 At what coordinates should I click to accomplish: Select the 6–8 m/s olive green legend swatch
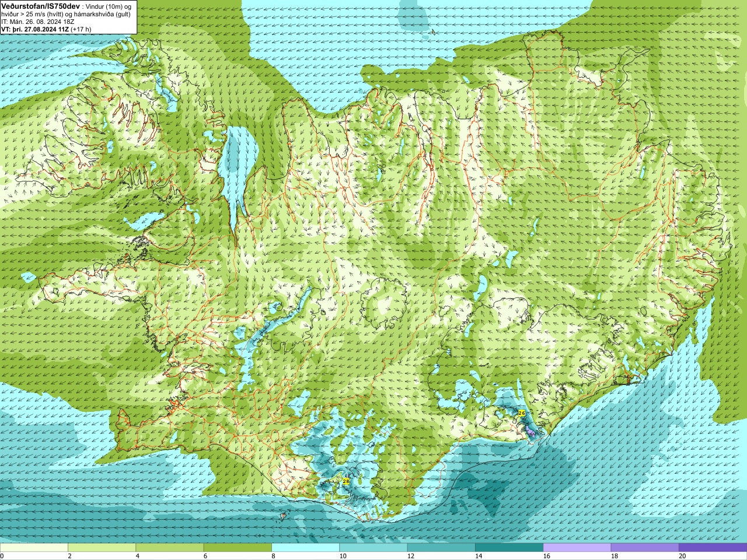click(238, 548)
